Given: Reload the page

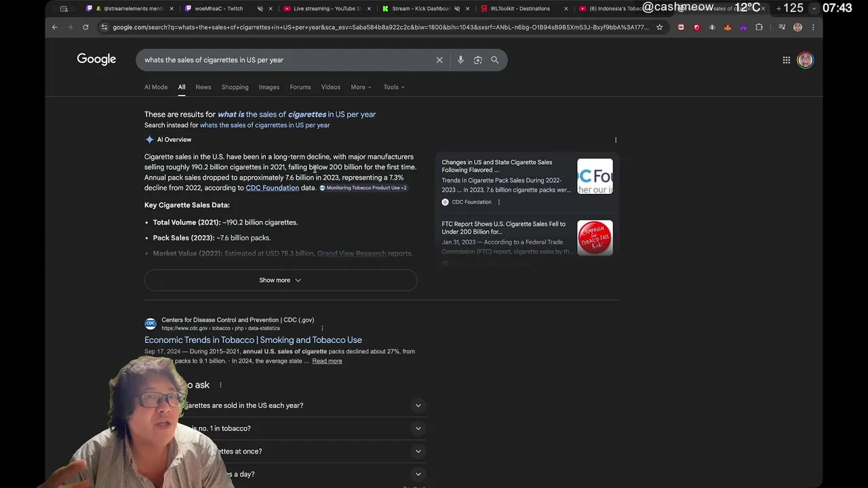Looking at the screenshot, I should pyautogui.click(x=85, y=27).
